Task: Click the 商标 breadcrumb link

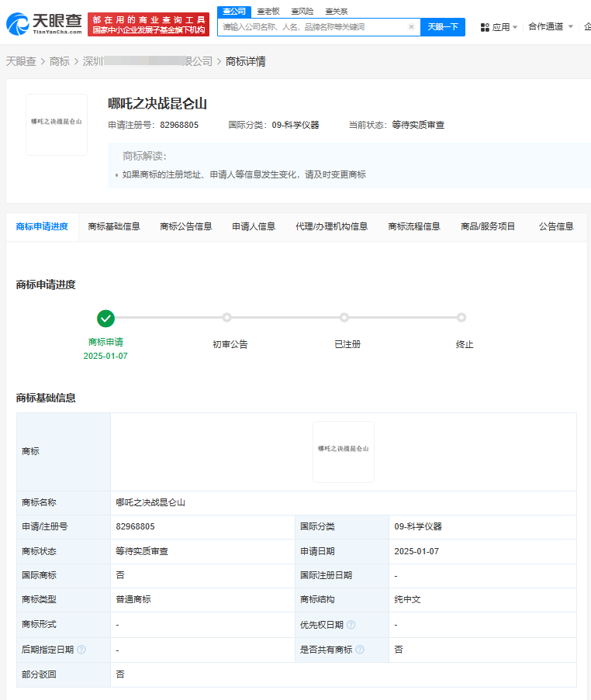Action: pos(60,61)
